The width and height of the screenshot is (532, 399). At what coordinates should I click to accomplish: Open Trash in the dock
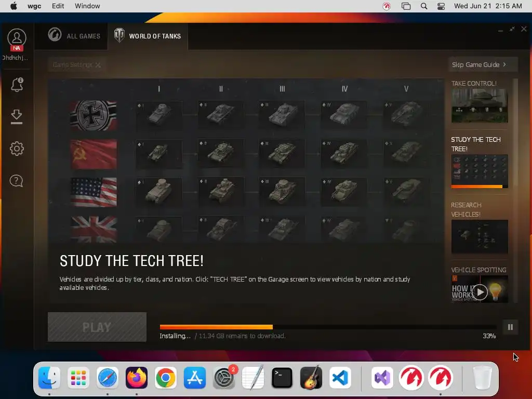pos(482,378)
